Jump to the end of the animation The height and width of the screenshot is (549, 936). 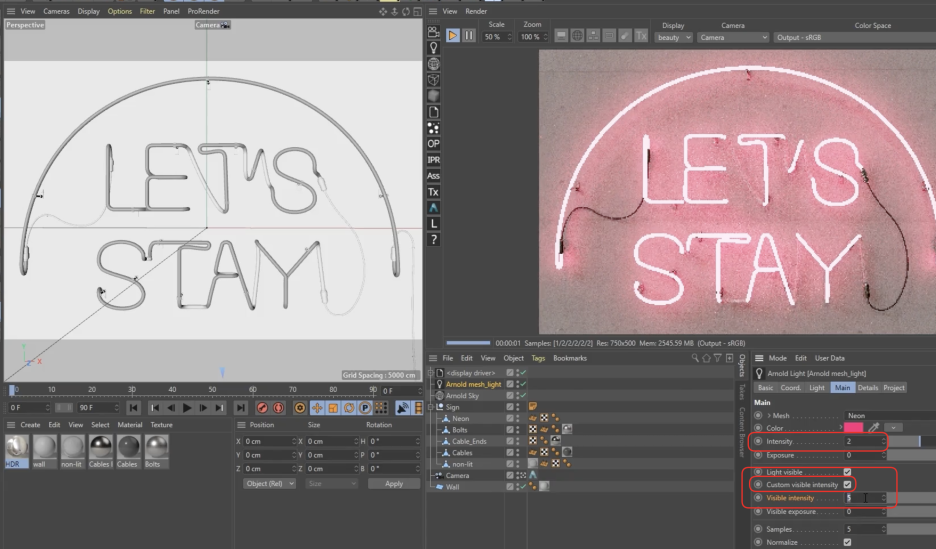click(240, 408)
